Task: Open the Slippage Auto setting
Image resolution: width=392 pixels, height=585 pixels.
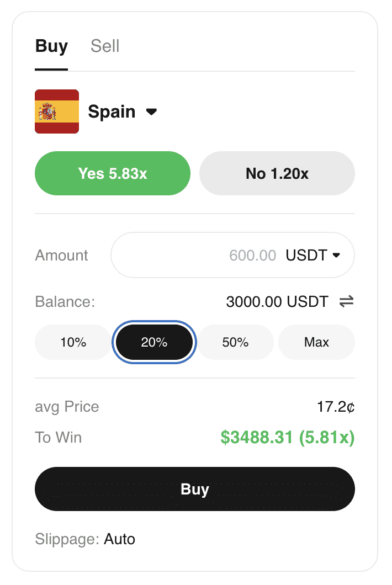Action: pyautogui.click(x=119, y=539)
